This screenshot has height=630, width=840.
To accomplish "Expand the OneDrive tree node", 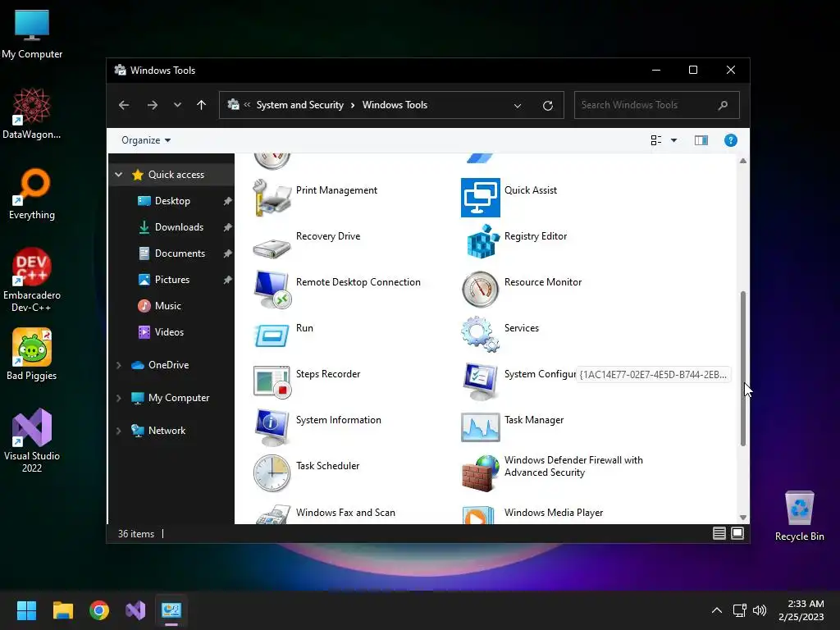I will click(118, 365).
